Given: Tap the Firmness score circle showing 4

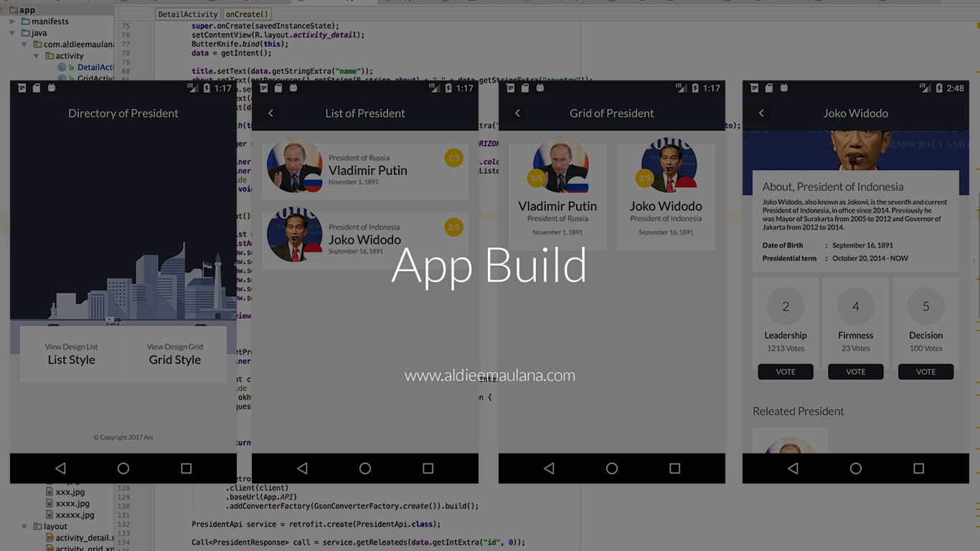Looking at the screenshot, I should coord(856,306).
